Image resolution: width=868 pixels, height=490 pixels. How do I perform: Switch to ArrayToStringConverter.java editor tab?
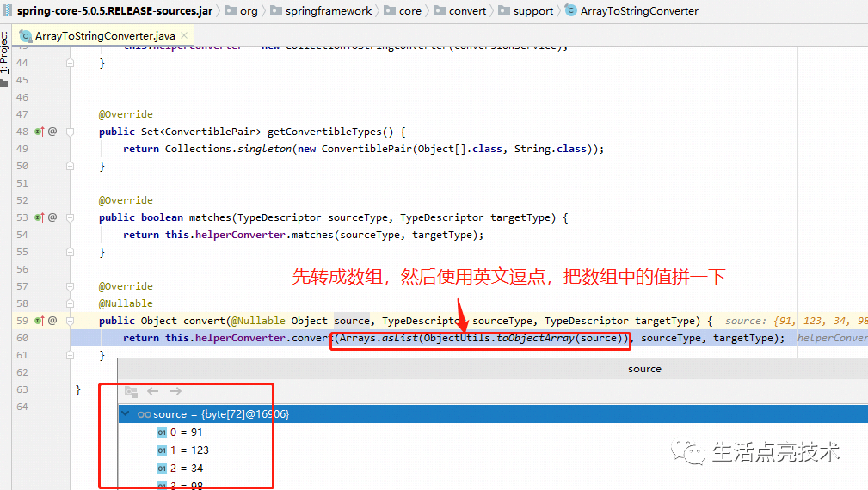104,35
